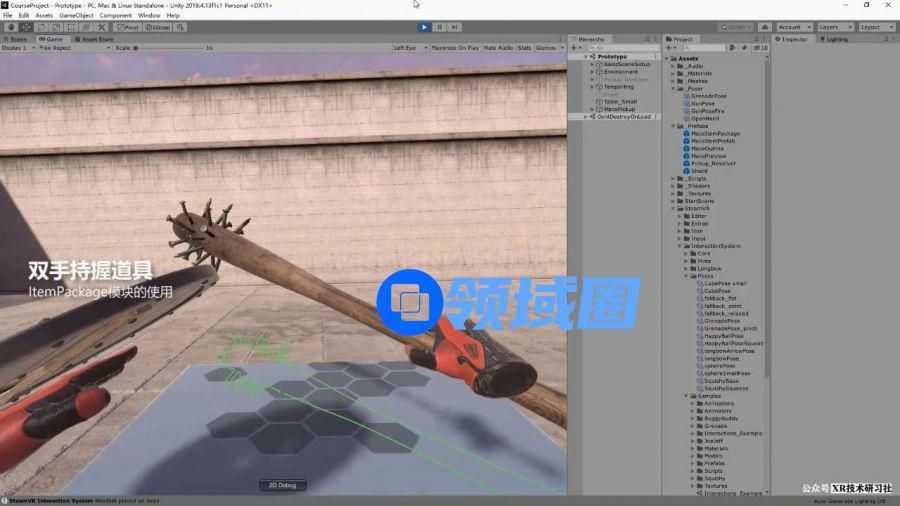
Task: Select the Move tool in toolbar
Action: tap(26, 27)
